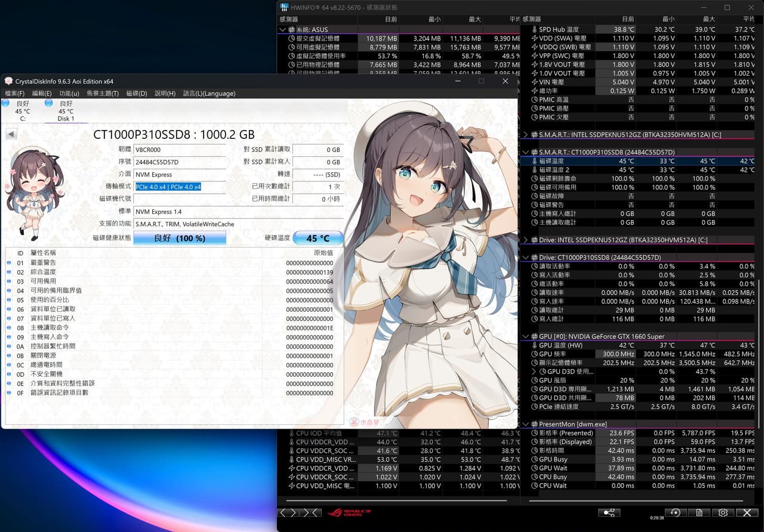Click the leftmost navigation arrow in HWiNFO bottom bar
The image size is (764, 532).
[x=282, y=512]
